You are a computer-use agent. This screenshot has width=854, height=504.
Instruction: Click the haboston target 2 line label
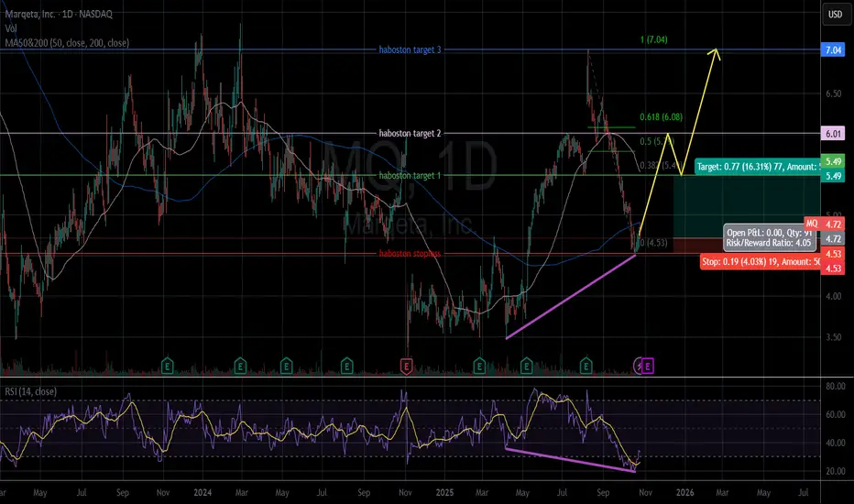click(411, 133)
